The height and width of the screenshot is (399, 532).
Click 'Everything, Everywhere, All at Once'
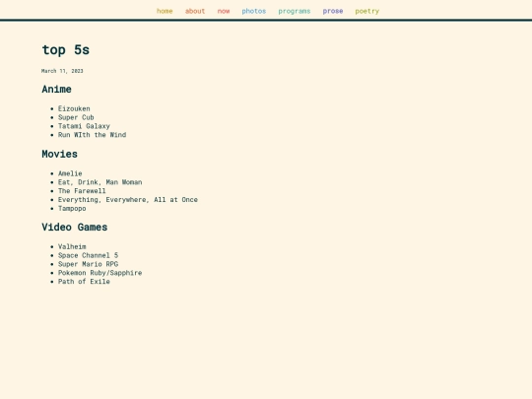128,200
